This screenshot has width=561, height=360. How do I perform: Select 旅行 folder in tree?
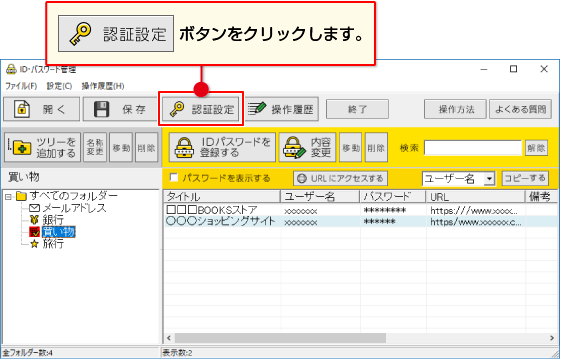pos(53,244)
